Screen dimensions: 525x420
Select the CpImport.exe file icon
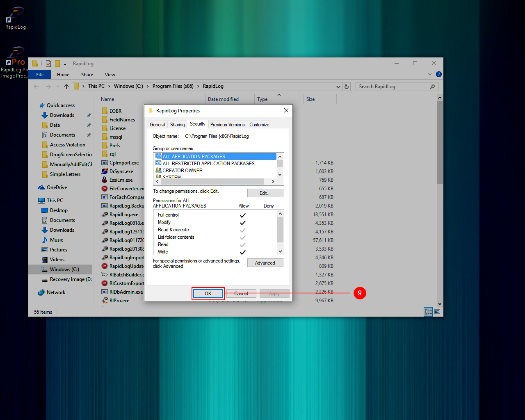(105, 163)
